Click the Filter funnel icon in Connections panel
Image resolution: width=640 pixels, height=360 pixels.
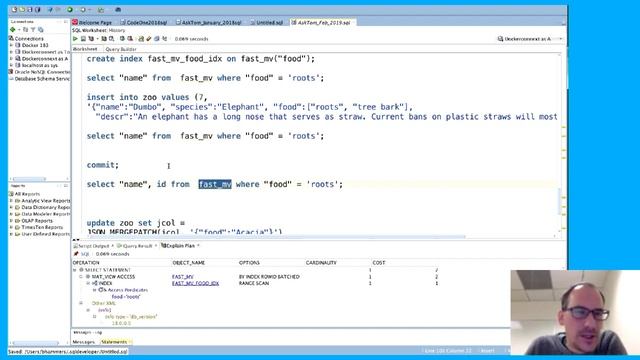[x=33, y=30]
